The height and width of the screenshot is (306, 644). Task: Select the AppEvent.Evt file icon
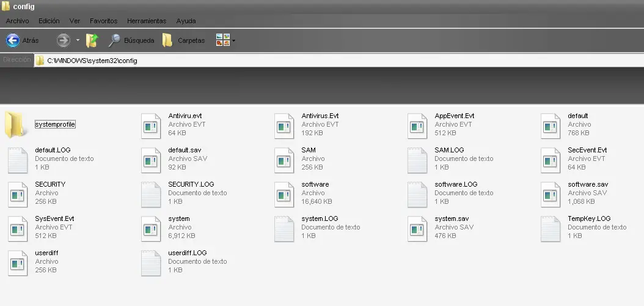(417, 126)
